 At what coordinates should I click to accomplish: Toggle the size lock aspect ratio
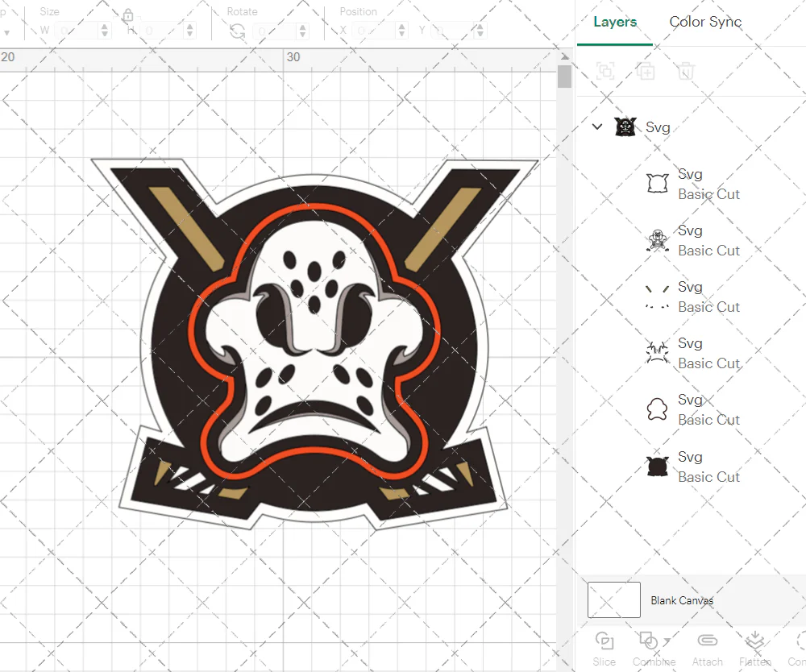[x=127, y=15]
